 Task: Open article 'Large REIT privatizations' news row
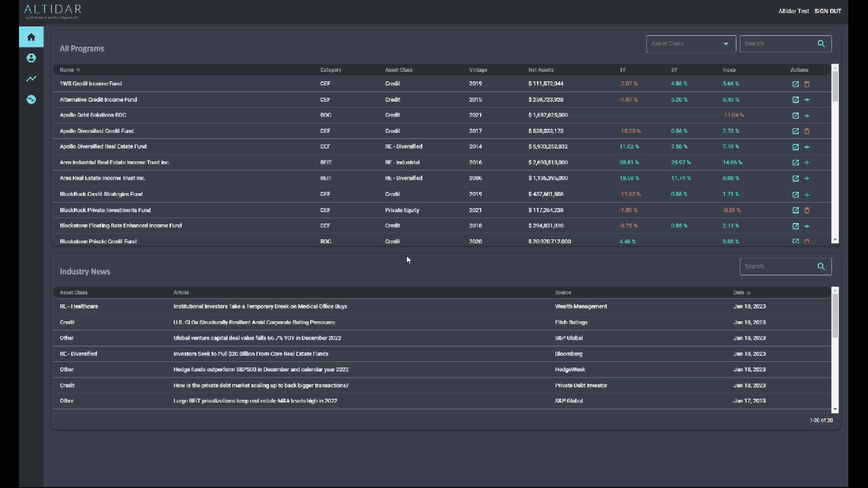(x=255, y=401)
